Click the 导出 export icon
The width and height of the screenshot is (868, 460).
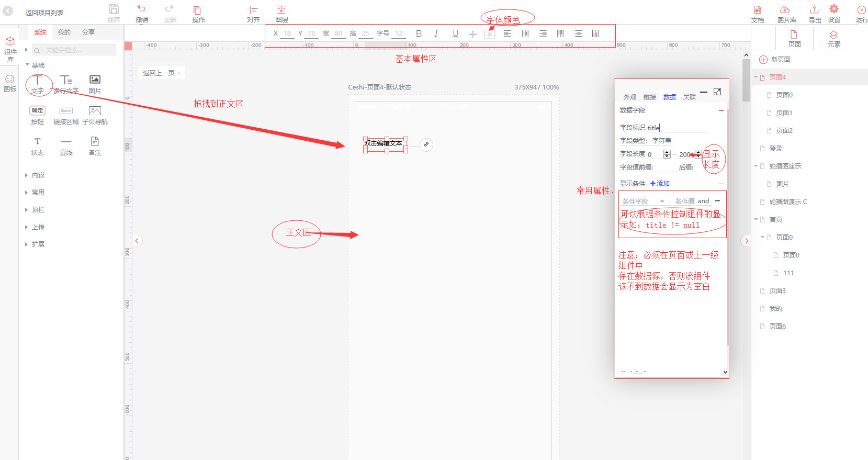point(815,10)
